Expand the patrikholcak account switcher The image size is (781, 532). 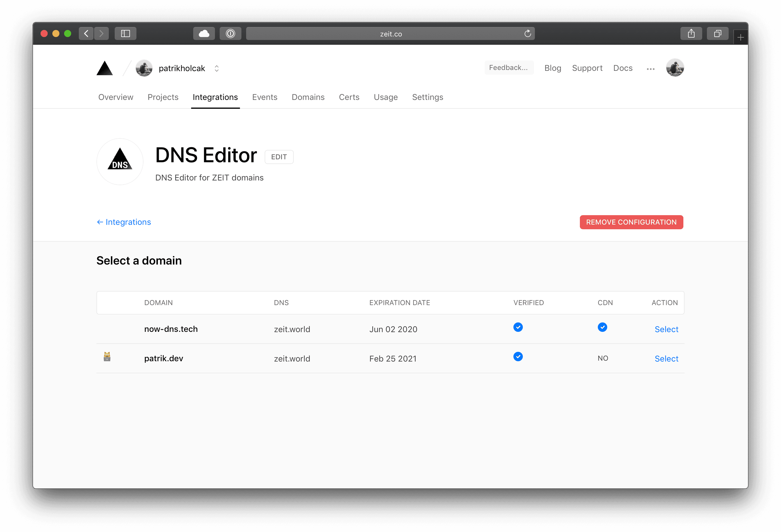(217, 68)
